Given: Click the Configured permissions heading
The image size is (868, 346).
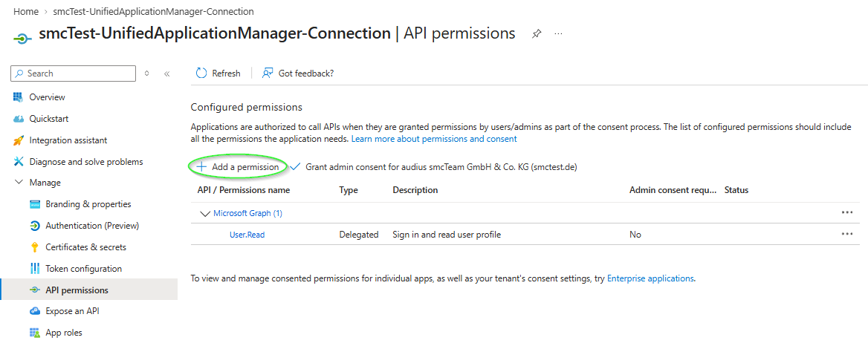Looking at the screenshot, I should pos(246,107).
